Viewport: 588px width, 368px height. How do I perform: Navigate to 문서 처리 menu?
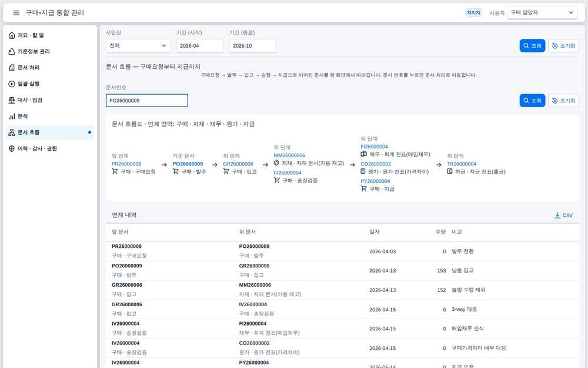pyautogui.click(x=50, y=68)
